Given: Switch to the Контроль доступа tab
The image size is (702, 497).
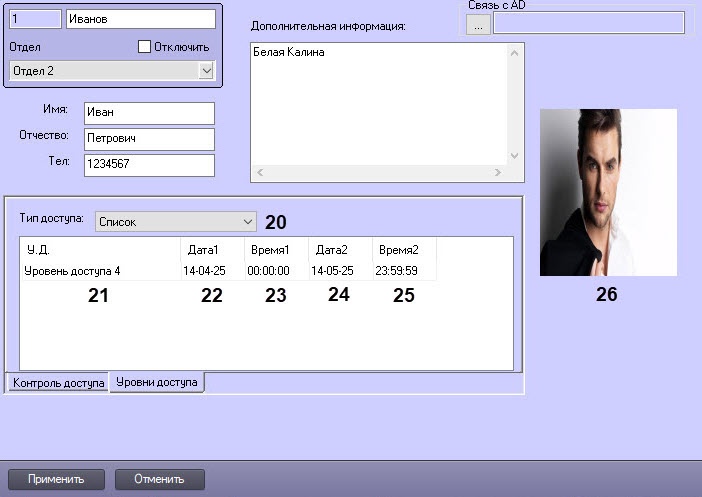Looking at the screenshot, I should (x=58, y=383).
